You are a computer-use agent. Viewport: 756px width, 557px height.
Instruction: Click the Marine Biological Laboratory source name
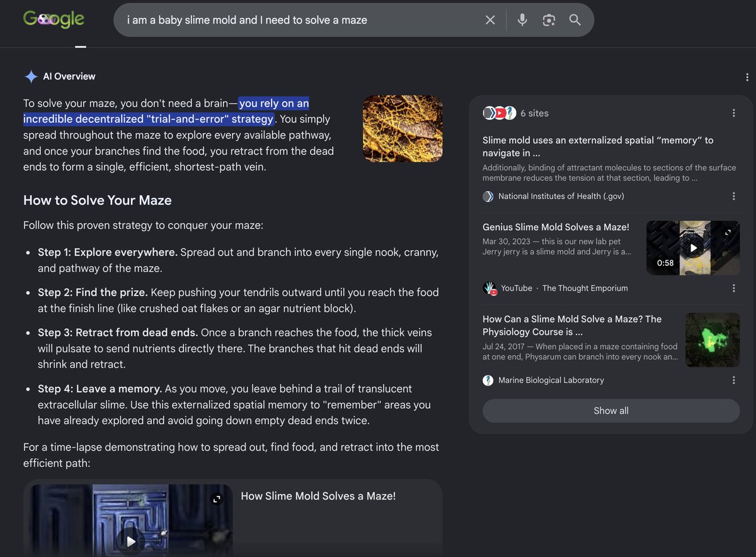point(551,380)
